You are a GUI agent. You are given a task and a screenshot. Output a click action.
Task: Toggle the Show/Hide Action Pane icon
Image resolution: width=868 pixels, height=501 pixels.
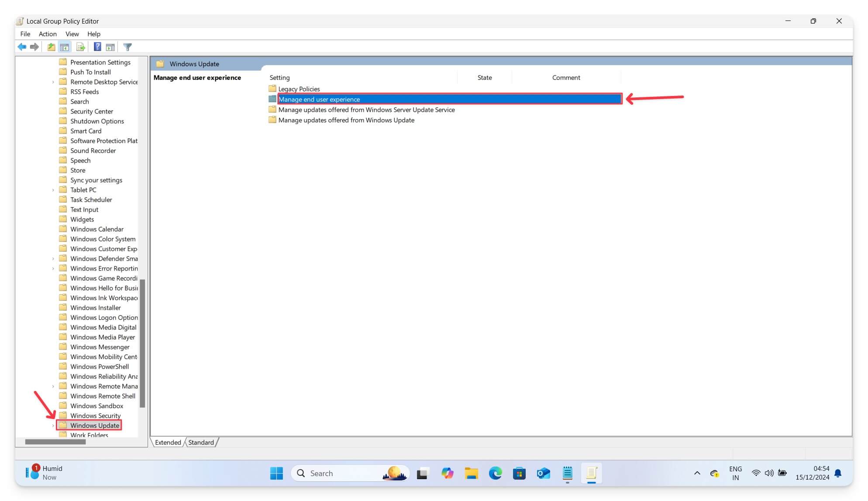[110, 47]
